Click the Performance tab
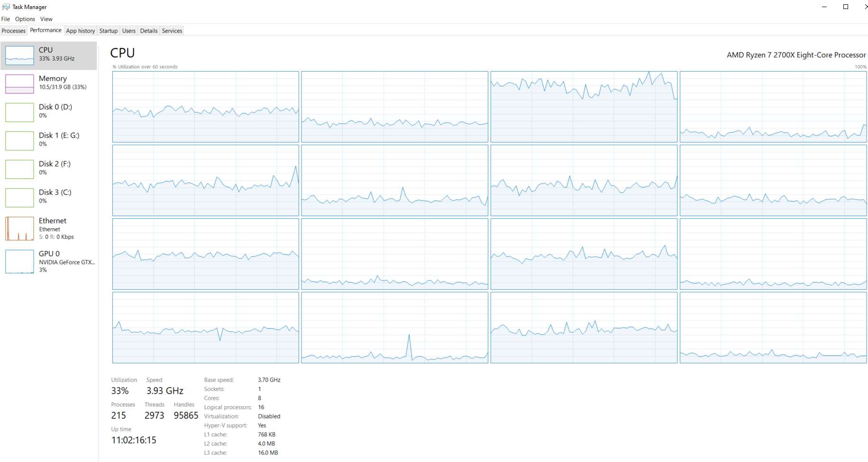The height and width of the screenshot is (462, 868). (x=46, y=30)
